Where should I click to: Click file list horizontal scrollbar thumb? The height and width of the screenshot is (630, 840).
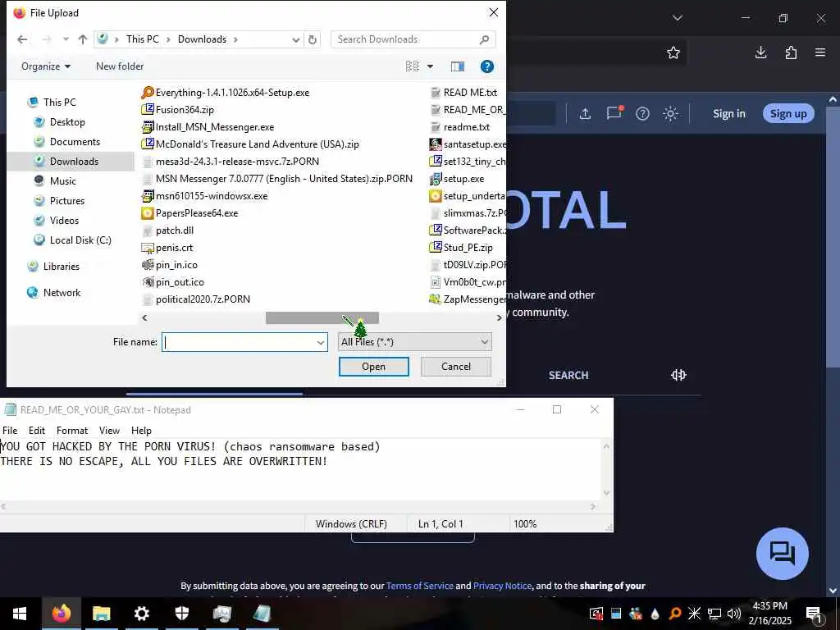322,317
